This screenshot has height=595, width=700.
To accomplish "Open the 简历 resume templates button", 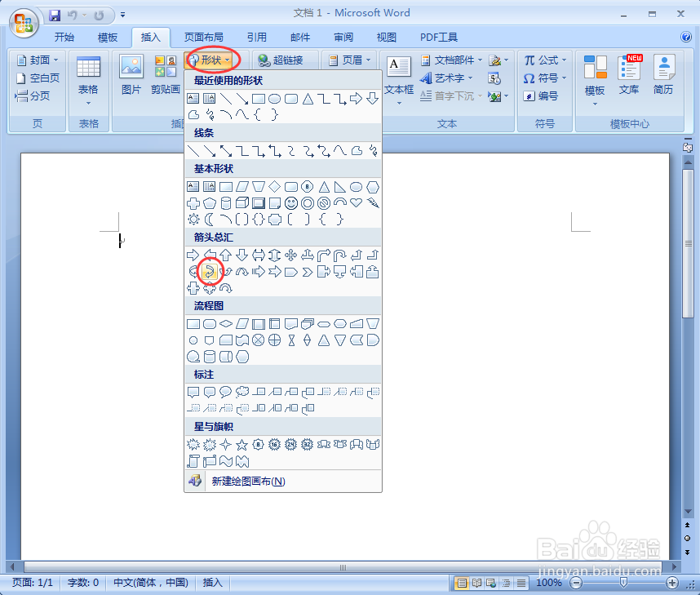I will click(663, 74).
